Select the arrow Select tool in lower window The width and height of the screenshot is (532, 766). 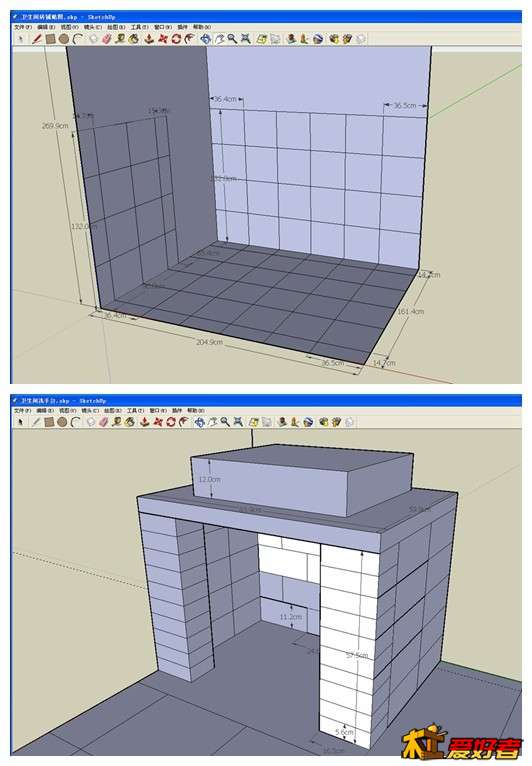click(20, 422)
